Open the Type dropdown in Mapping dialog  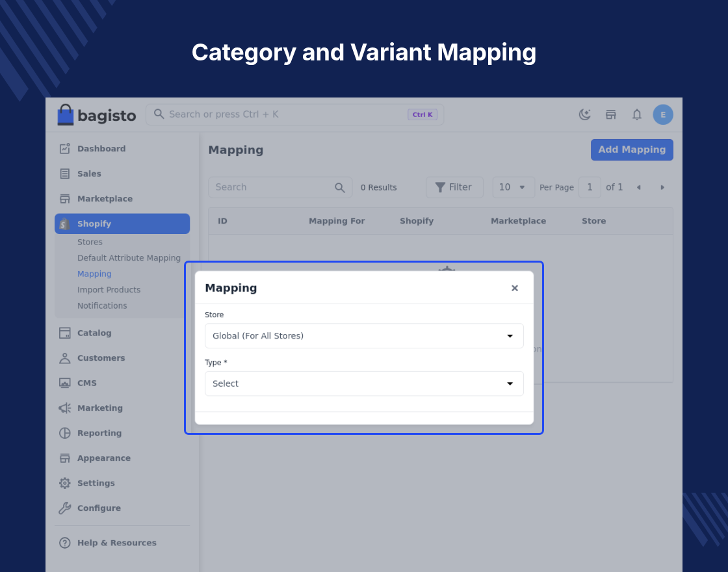(x=364, y=383)
